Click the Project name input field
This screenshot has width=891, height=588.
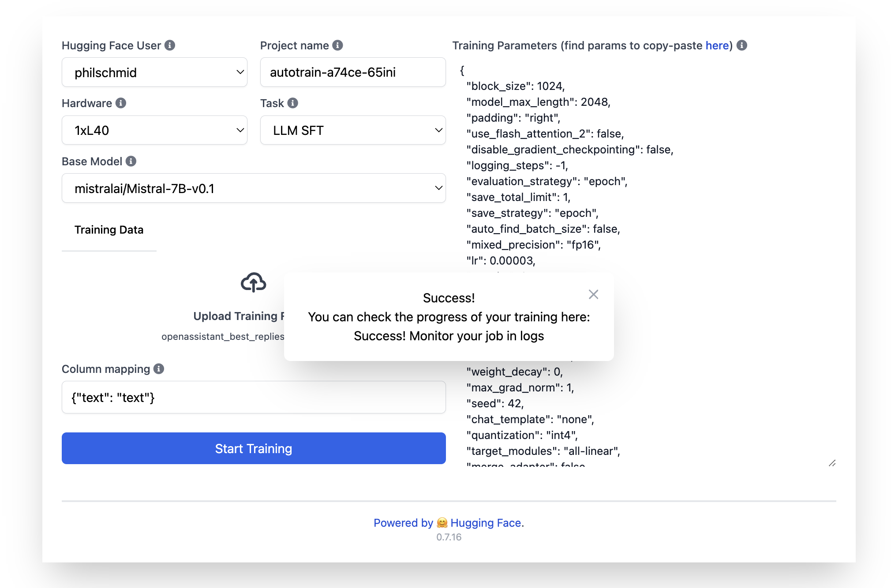353,72
